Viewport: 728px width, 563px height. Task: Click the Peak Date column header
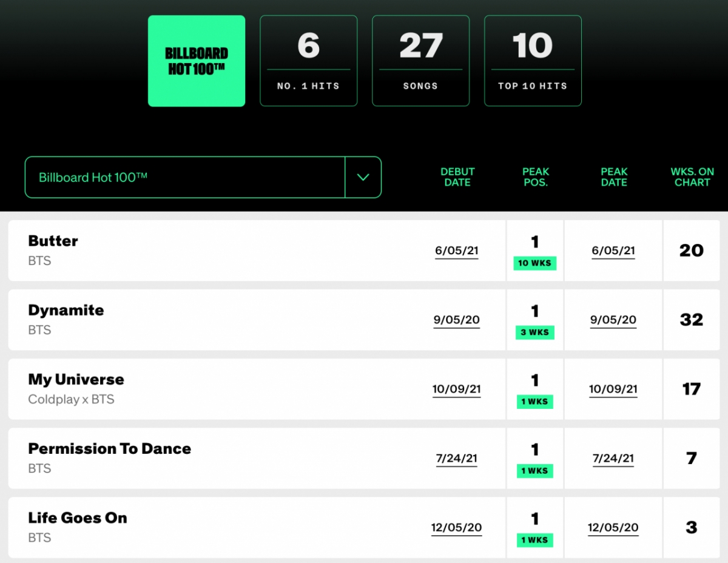(x=614, y=177)
